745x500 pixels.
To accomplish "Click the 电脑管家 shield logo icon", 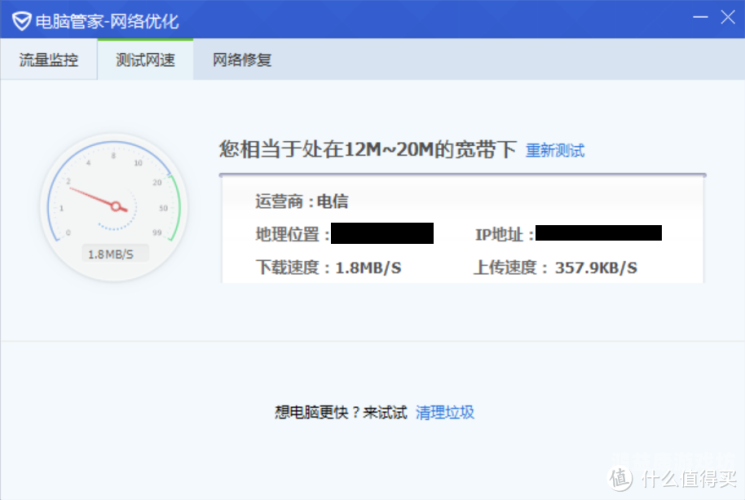I will point(21,21).
